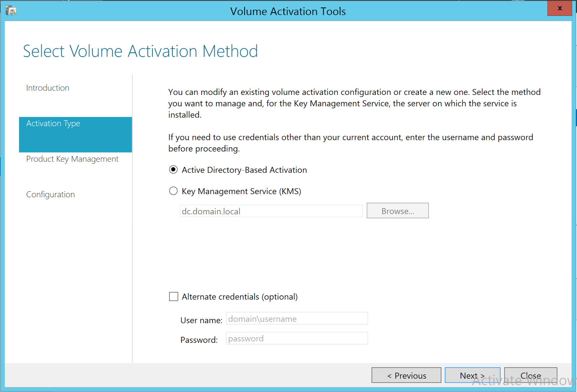Click the Volume Activation Tools title bar icon
This screenshot has height=392, width=577.
point(11,10)
